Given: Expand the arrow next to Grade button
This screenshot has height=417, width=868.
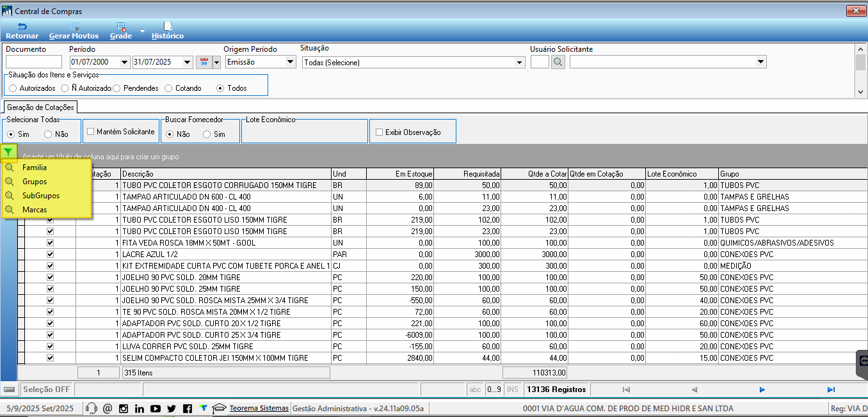Looking at the screenshot, I should point(143,30).
